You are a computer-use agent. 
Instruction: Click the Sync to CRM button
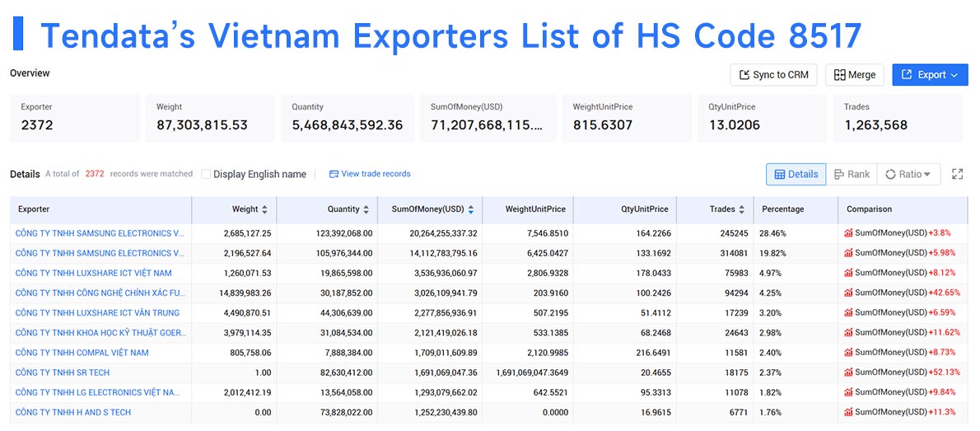(773, 74)
